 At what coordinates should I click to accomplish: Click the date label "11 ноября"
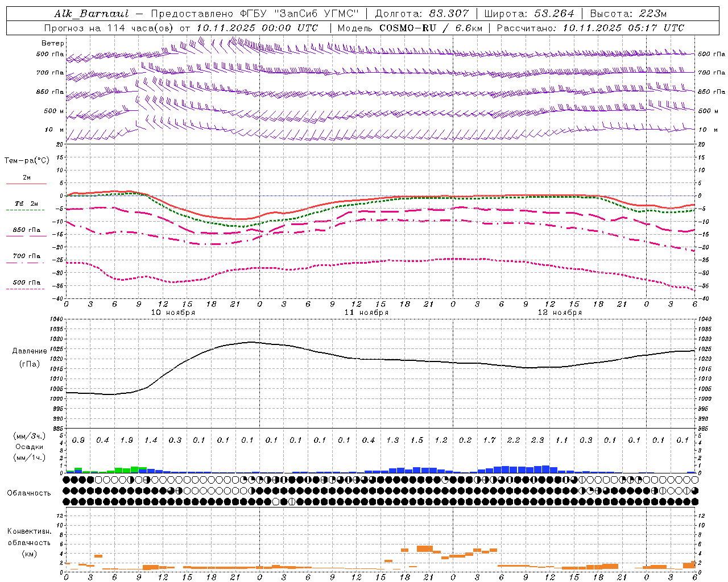[x=366, y=313]
